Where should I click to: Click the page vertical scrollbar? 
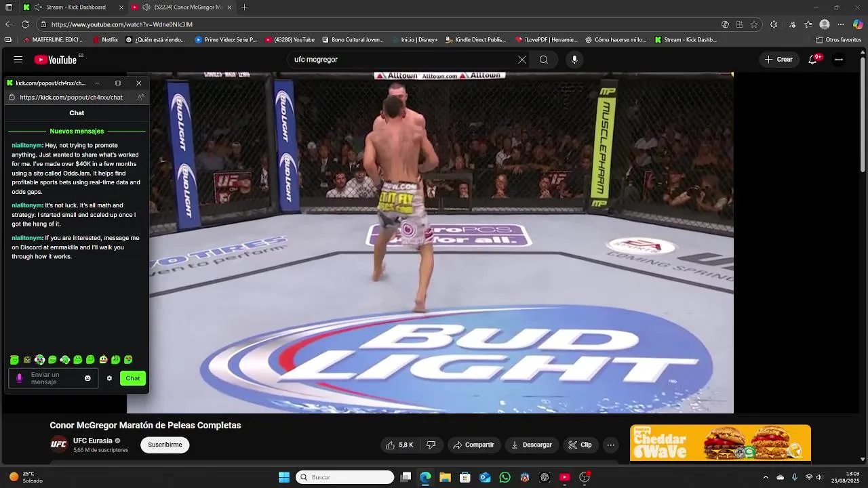pyautogui.click(x=863, y=115)
